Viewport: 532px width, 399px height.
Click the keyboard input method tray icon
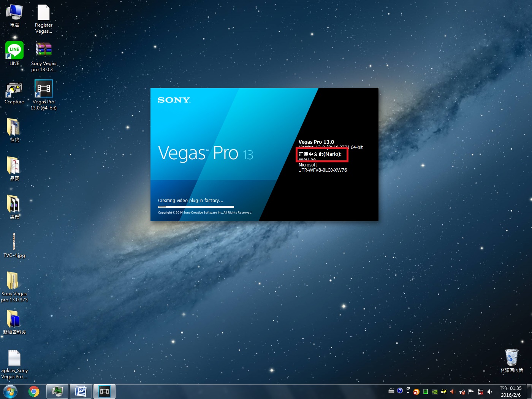[x=391, y=391]
